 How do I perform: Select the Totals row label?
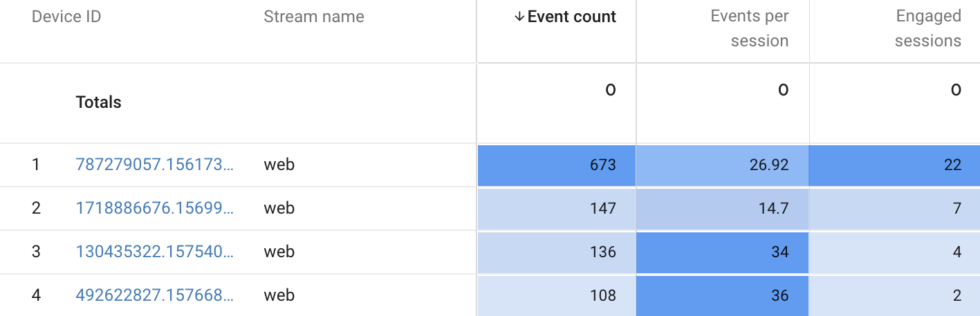tap(98, 102)
